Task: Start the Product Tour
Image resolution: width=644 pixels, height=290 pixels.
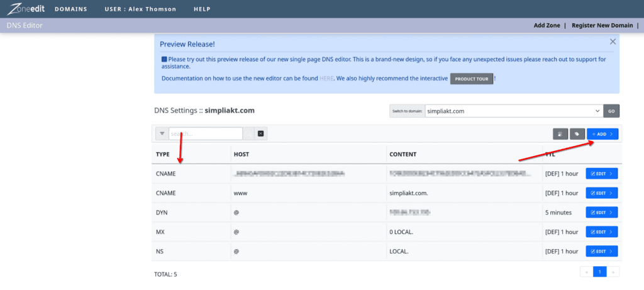Action: click(471, 79)
